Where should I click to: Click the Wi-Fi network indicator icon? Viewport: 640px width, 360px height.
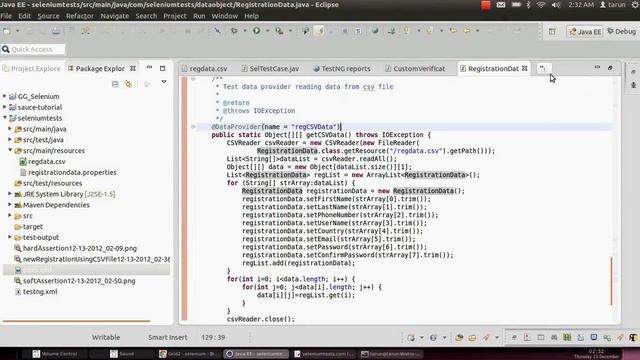[541, 5]
